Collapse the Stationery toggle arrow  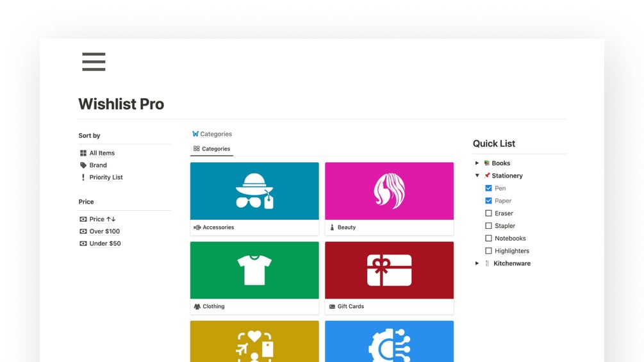(x=477, y=176)
